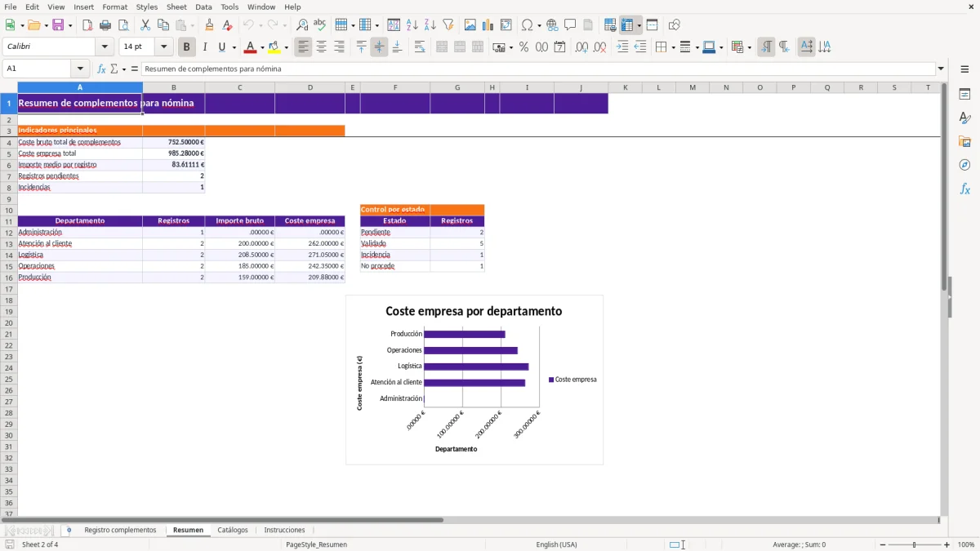Switch to Catálogos sheet tab

click(x=233, y=530)
